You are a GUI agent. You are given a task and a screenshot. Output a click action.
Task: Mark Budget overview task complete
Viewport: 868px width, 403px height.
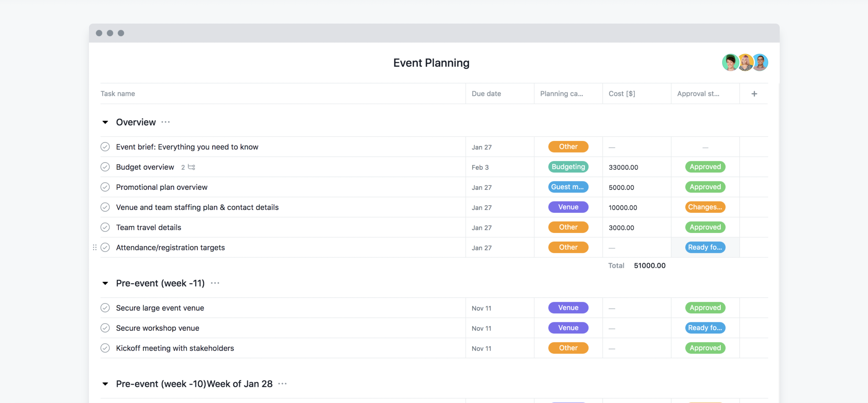click(105, 167)
